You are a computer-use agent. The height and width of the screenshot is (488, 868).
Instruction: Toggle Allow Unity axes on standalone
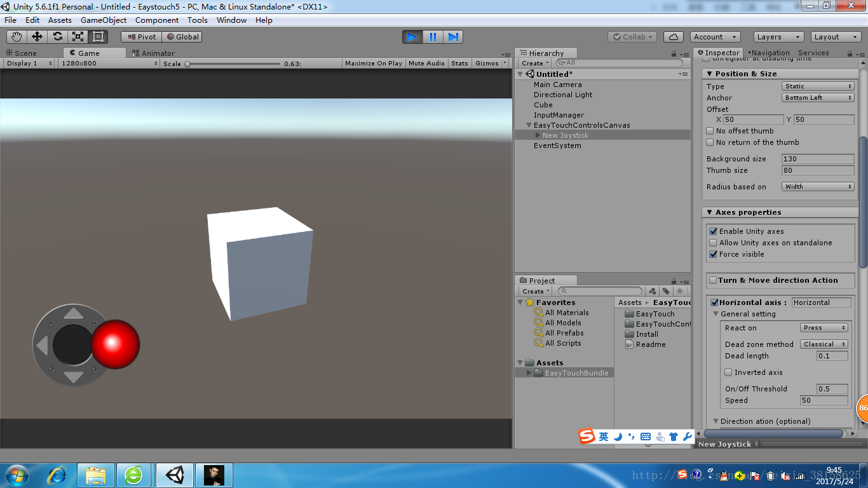click(713, 243)
